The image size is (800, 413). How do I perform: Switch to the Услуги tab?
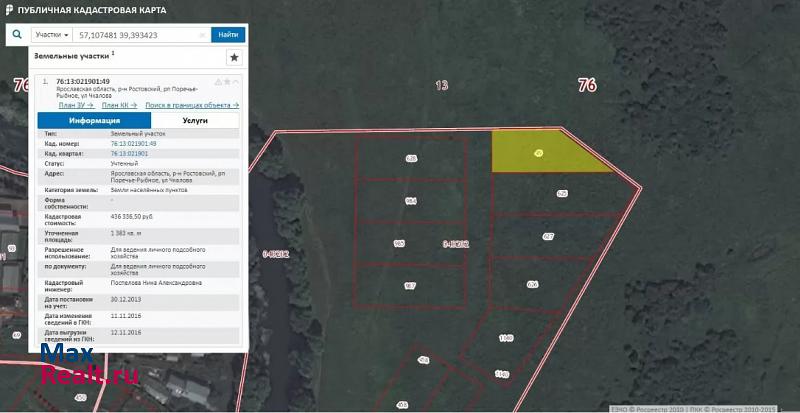tap(195, 120)
